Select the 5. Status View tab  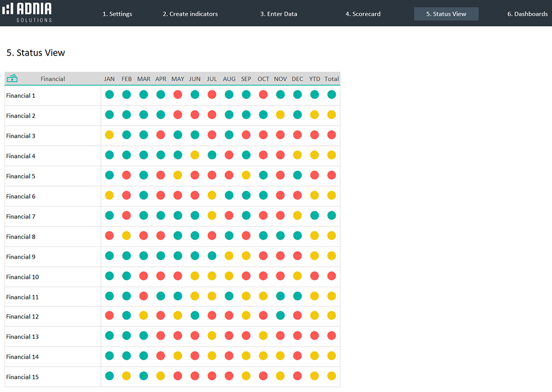446,14
